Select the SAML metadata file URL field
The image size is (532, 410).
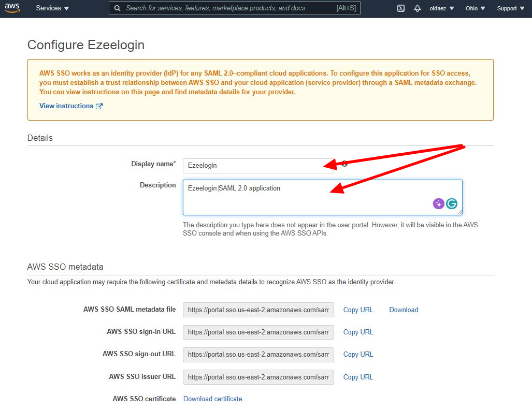pos(258,310)
